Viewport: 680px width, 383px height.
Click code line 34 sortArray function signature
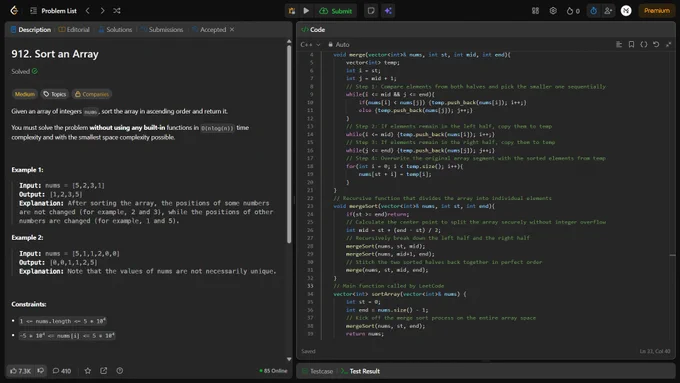tap(400, 294)
